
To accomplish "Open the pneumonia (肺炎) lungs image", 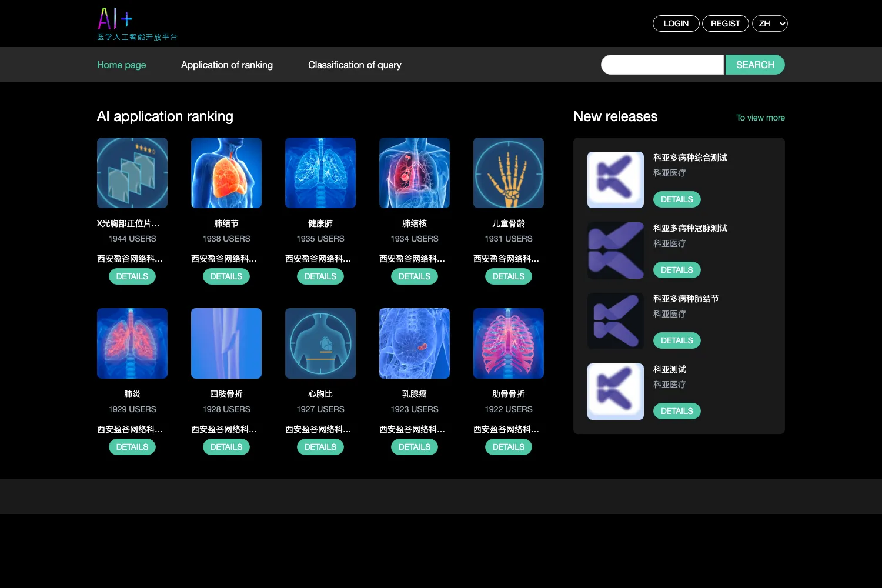I will pyautogui.click(x=132, y=343).
